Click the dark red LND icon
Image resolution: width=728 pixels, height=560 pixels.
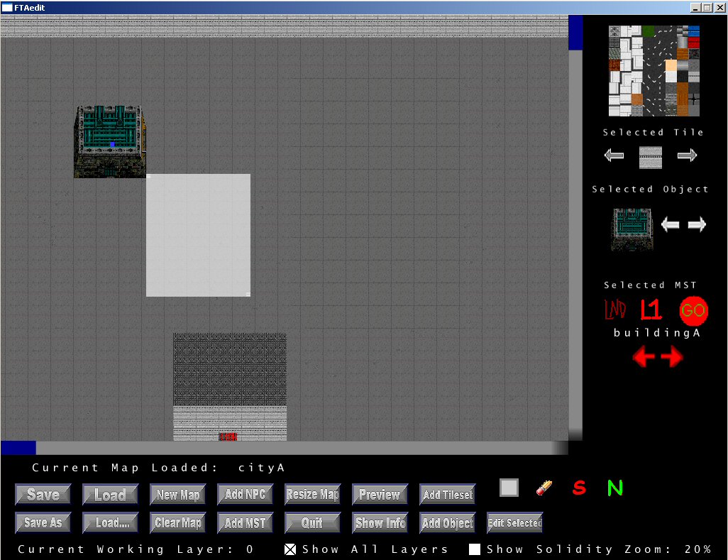(x=614, y=310)
